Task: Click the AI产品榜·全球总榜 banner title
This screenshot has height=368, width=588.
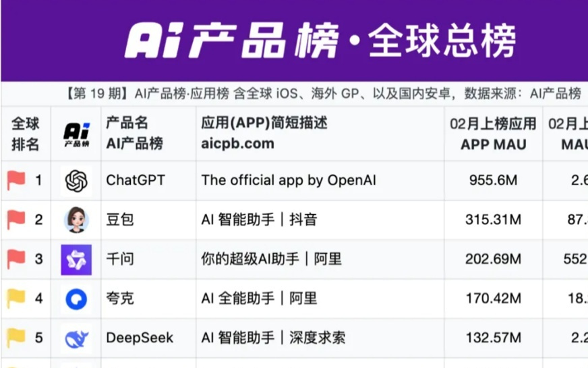Action: point(320,41)
